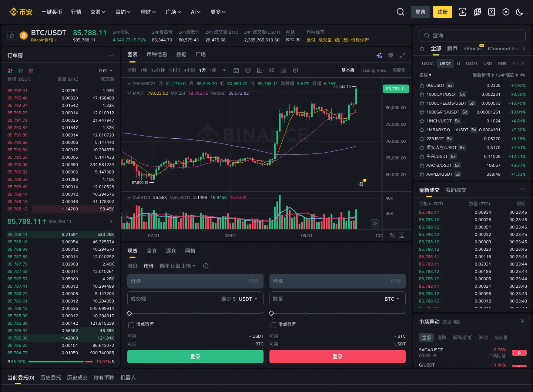The image size is (533, 392).
Task: Open the chart list-settings icon
Action: [284, 70]
